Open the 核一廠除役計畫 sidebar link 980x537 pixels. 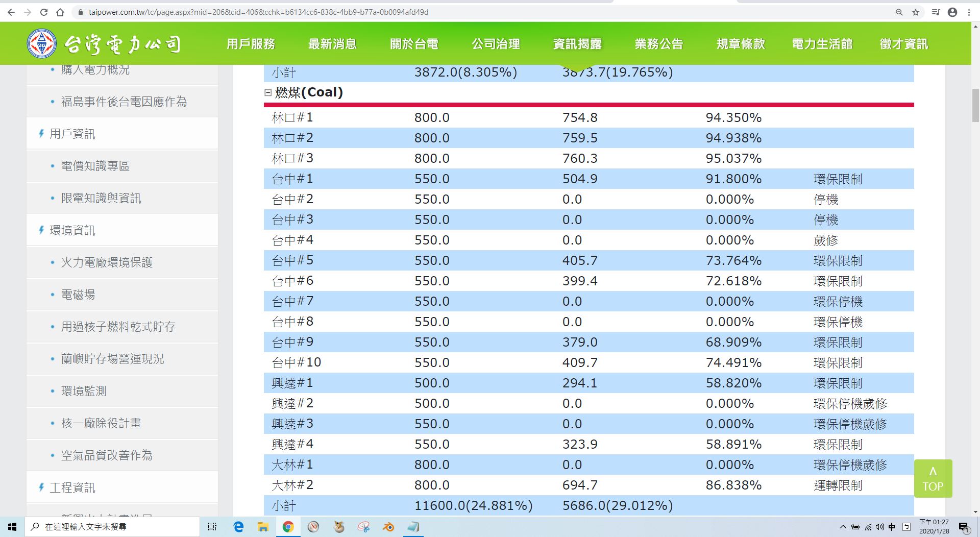(x=101, y=423)
